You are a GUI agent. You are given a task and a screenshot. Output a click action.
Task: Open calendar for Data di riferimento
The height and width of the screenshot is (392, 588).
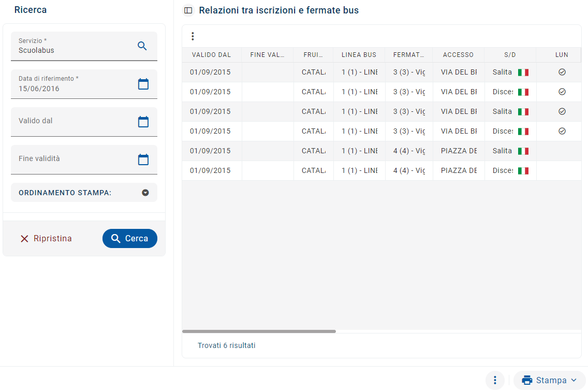click(143, 84)
